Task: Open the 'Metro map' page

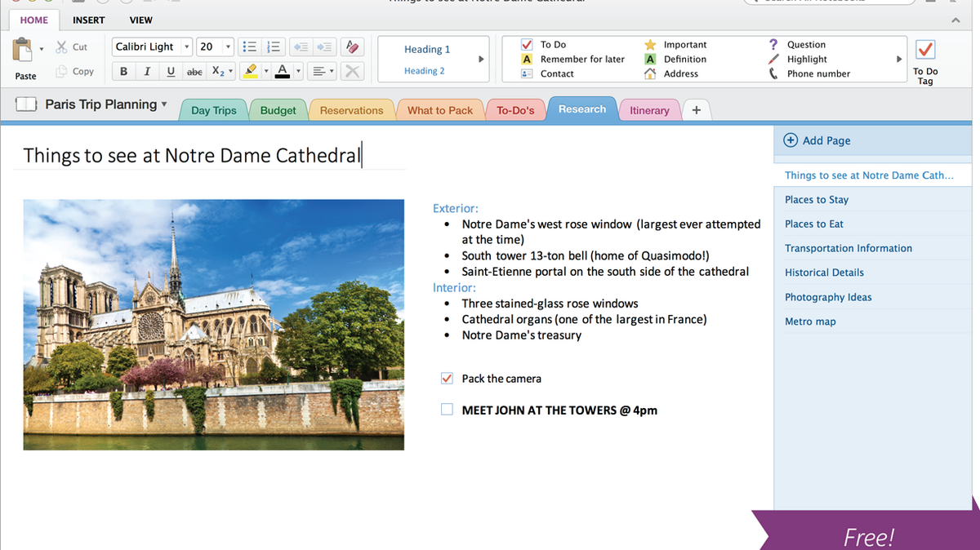Action: pos(810,321)
